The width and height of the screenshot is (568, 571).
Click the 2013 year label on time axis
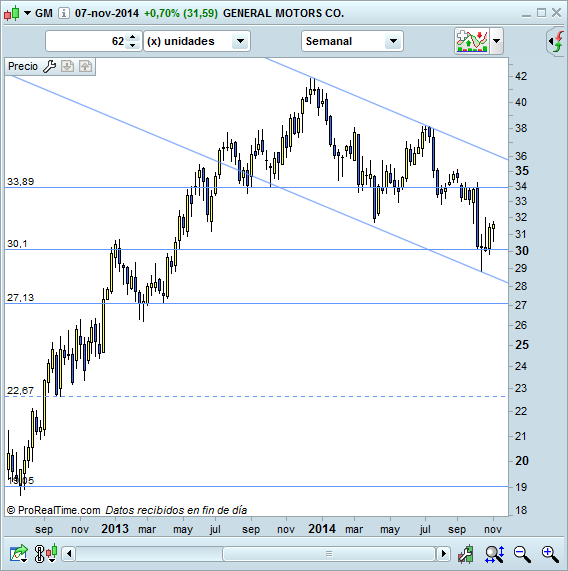115,529
